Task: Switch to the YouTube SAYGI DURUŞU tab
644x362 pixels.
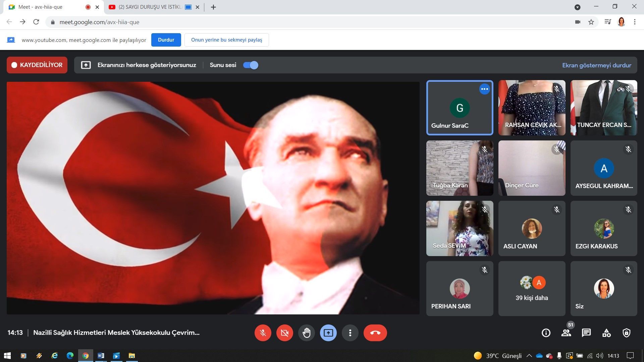Action: coord(149,7)
